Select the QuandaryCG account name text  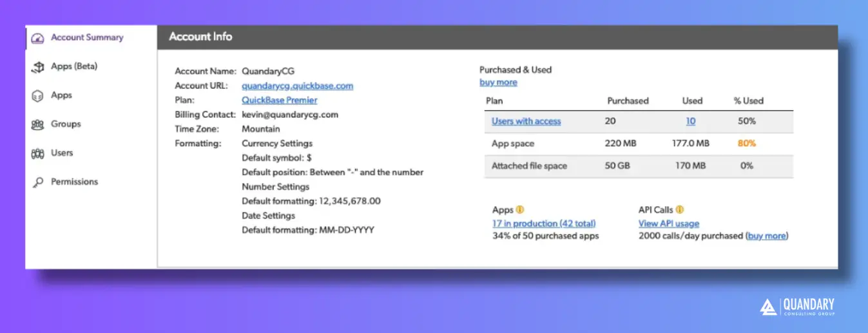point(268,71)
